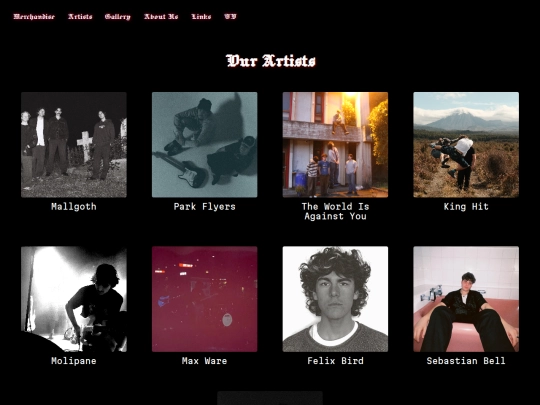
Task: Select the Sebastian Bell bathtub photo
Action: point(466,299)
